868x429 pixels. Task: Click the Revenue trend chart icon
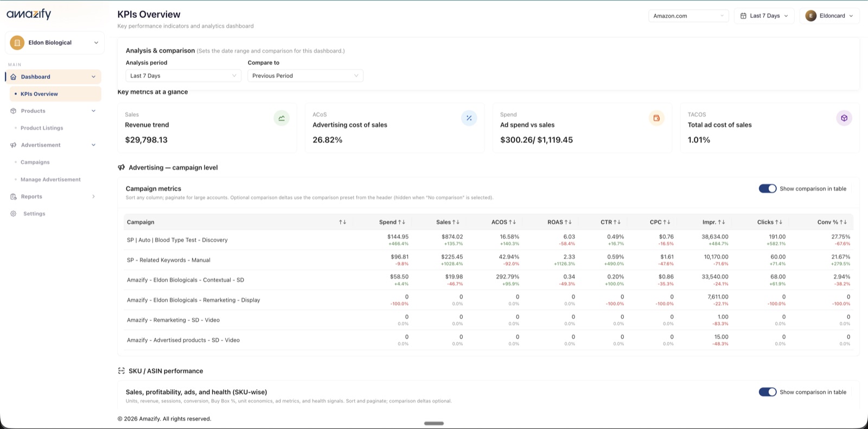[x=282, y=118]
